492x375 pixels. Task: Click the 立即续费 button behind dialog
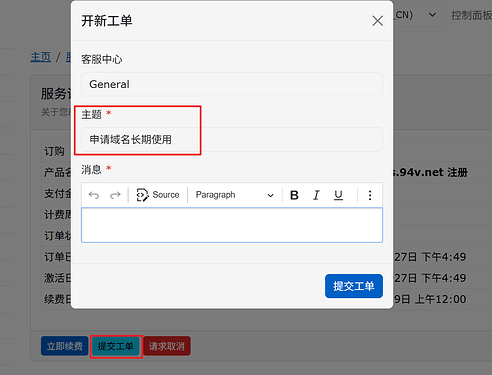(x=65, y=346)
